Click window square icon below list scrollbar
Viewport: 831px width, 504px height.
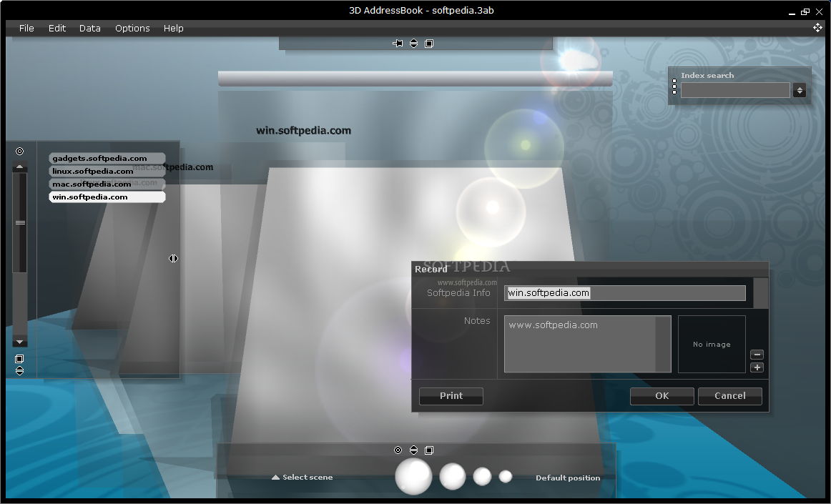[x=19, y=359]
